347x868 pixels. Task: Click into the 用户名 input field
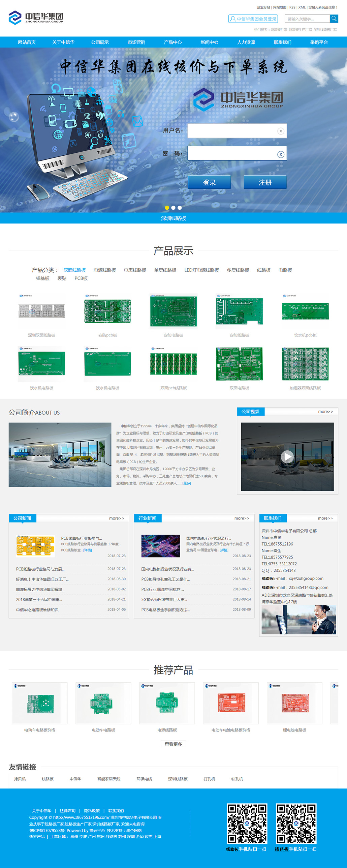pyautogui.click(x=237, y=131)
